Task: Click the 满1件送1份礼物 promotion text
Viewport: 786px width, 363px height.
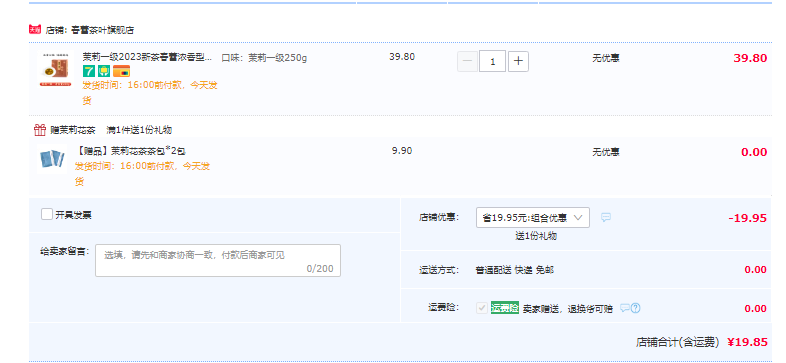Action: tap(139, 130)
